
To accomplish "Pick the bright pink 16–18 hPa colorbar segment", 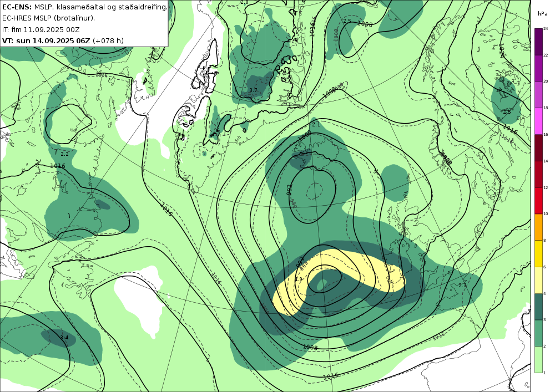I will click(x=538, y=121).
